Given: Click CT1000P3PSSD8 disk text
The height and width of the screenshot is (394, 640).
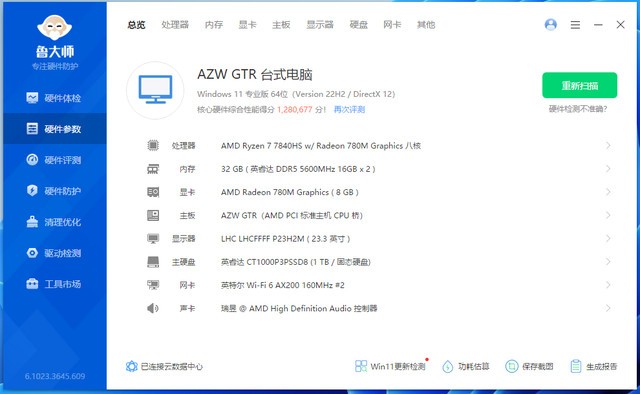Looking at the screenshot, I should pyautogui.click(x=296, y=262).
